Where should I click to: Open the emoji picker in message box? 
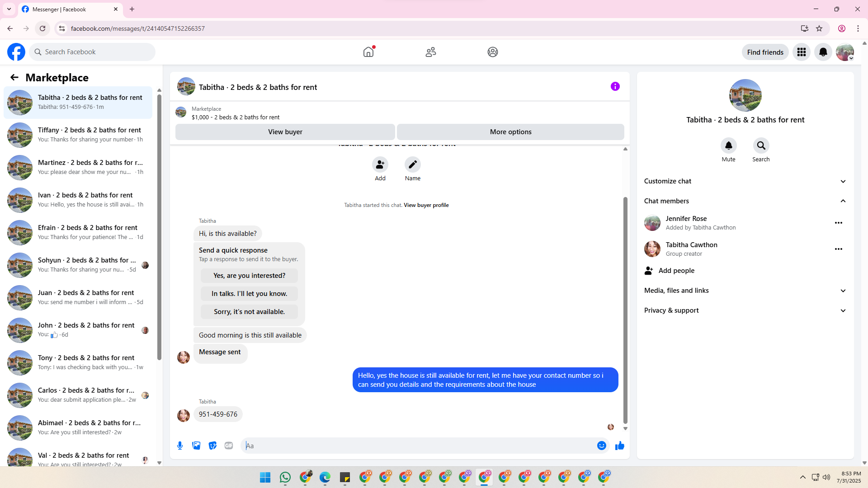[601, 446]
